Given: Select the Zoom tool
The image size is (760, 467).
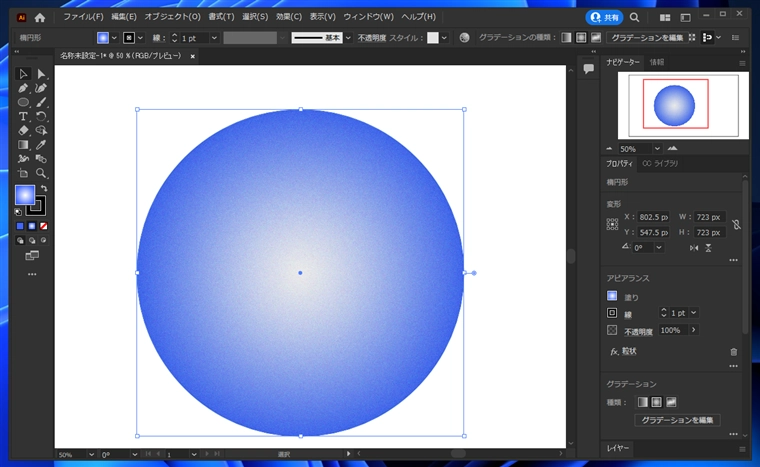Looking at the screenshot, I should [x=41, y=173].
